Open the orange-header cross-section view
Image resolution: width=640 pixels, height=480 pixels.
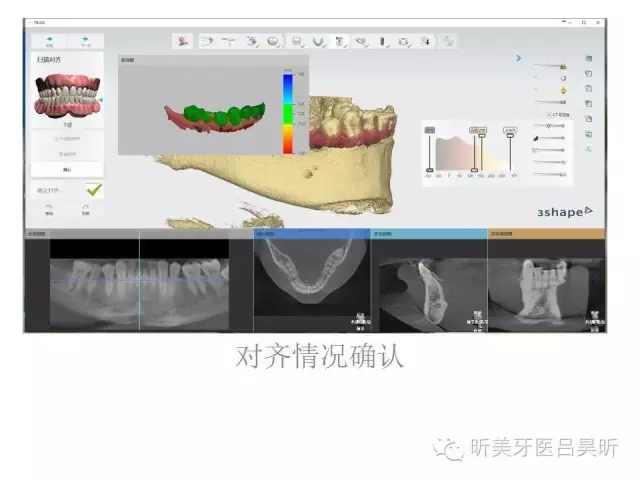(546, 234)
